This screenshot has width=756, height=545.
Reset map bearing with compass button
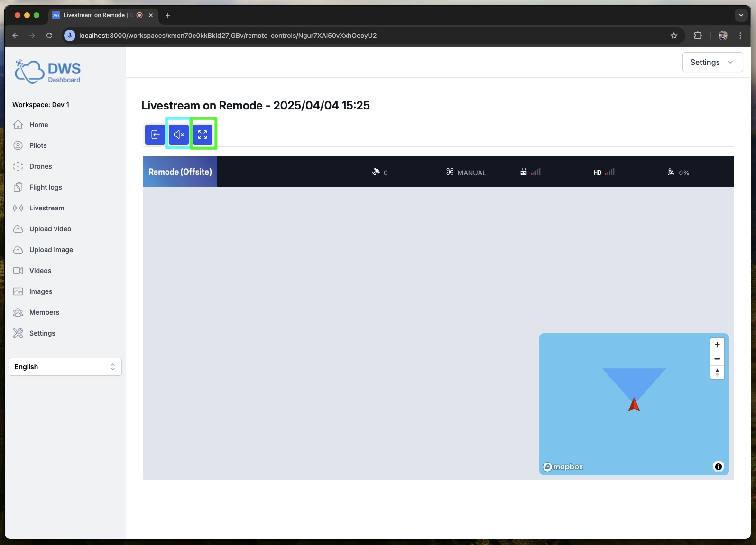click(x=717, y=372)
